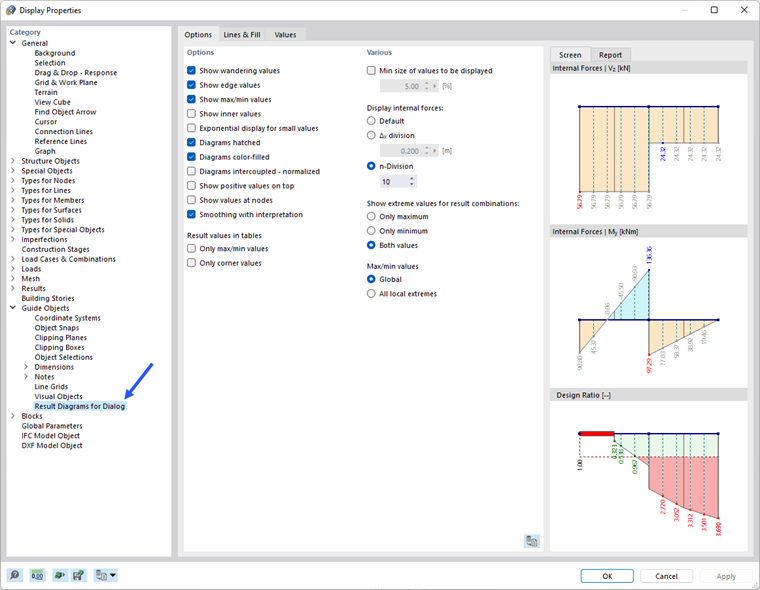760x590 pixels.
Task: Expand Load Cases & Combinations
Action: [13, 259]
